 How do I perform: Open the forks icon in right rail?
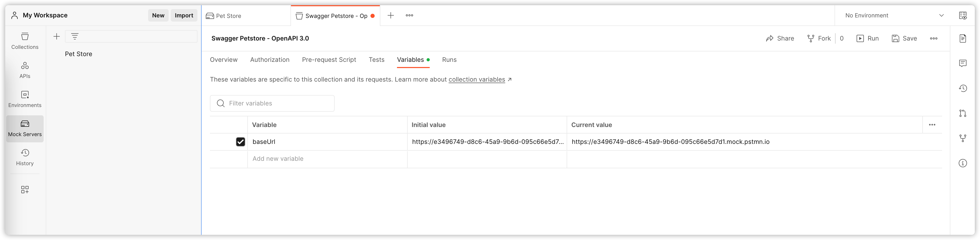click(x=963, y=138)
